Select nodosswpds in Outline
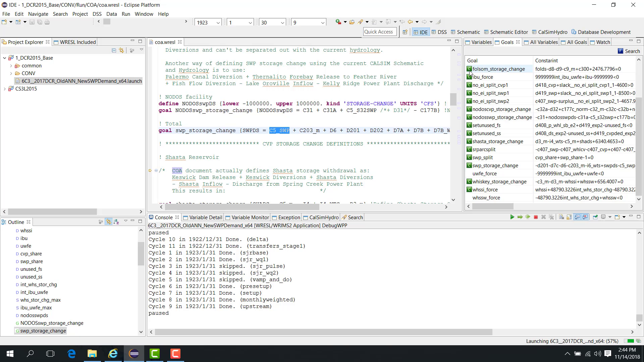Viewport: 644px width, 362px height. 34,315
